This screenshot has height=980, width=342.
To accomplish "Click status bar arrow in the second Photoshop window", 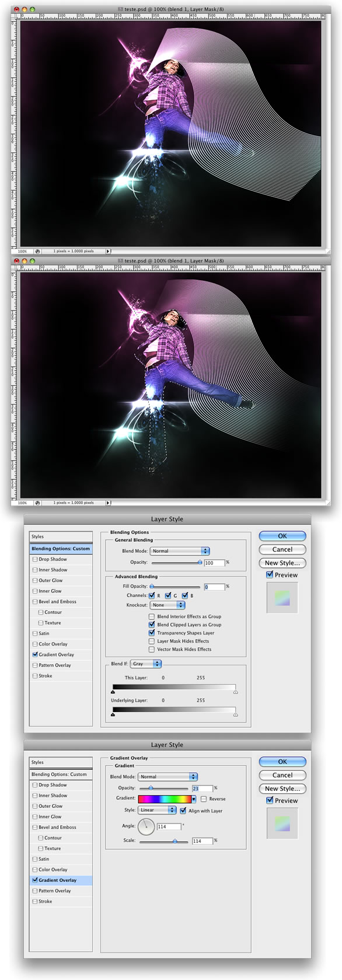I will click(x=108, y=503).
